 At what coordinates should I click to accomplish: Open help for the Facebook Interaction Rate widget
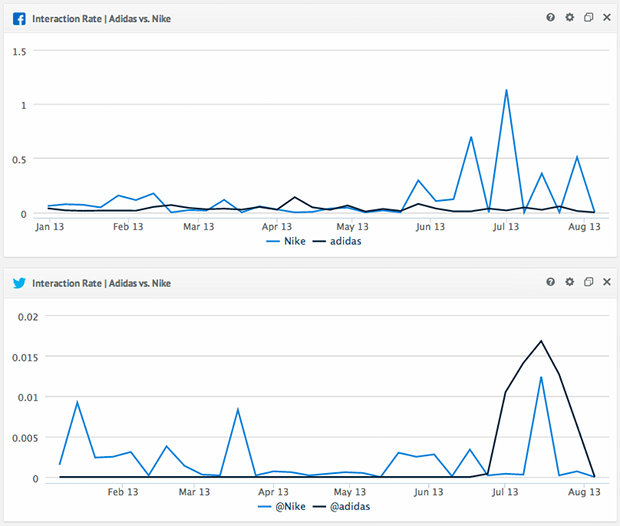550,17
